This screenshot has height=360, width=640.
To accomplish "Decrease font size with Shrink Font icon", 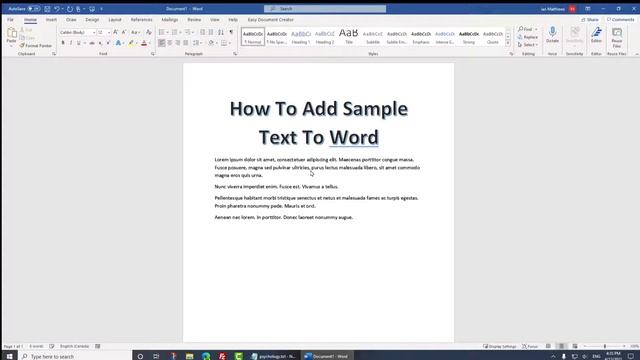I will pyautogui.click(x=124, y=32).
